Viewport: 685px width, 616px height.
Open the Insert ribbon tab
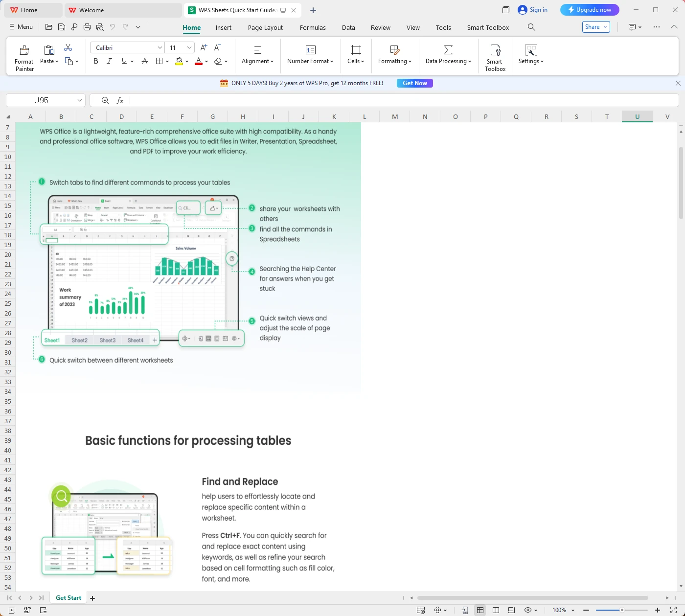[x=224, y=27]
